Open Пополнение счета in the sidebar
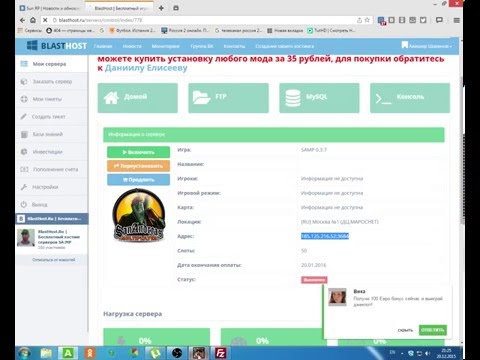 52,169
